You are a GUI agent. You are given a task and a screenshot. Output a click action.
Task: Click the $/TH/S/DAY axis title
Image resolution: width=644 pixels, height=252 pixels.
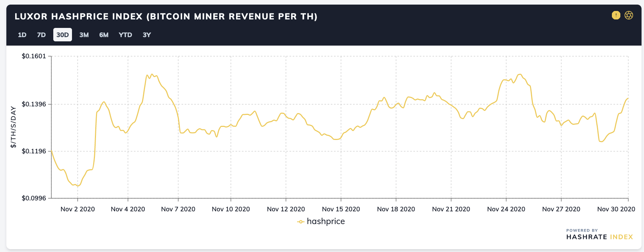(x=13, y=127)
